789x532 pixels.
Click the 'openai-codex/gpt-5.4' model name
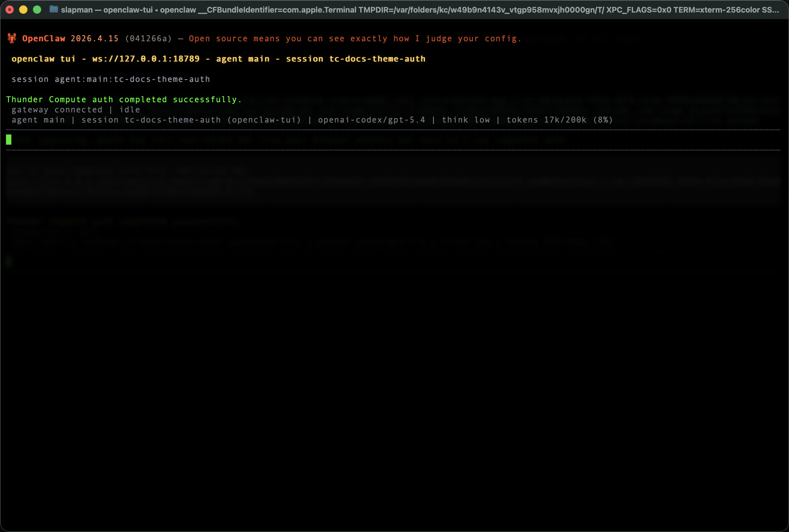[x=371, y=120]
